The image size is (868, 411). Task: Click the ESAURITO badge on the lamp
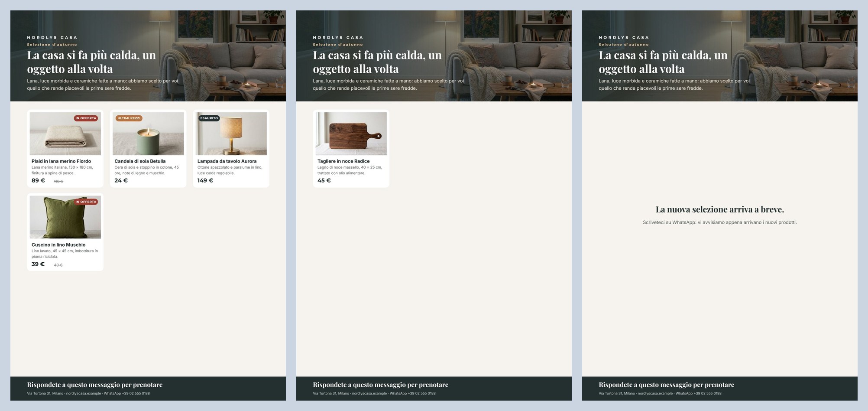[x=209, y=118]
